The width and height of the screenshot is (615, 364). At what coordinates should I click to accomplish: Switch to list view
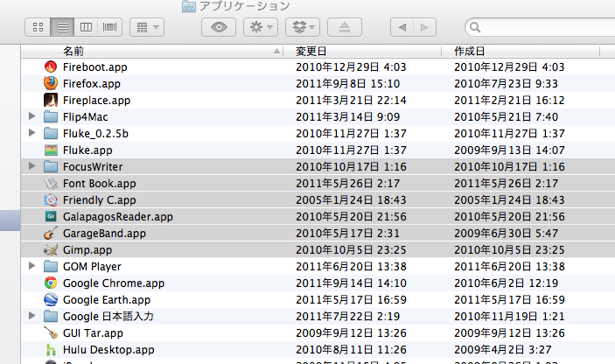coord(62,27)
